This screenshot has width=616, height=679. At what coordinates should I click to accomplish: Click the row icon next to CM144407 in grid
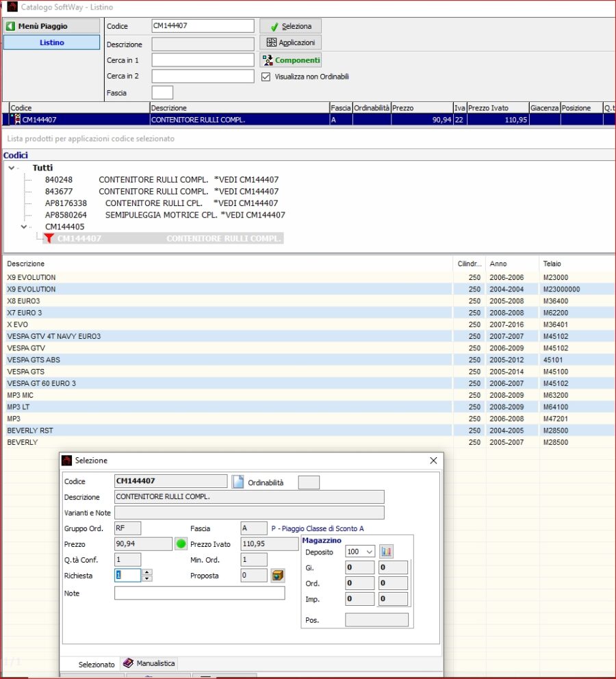pos(16,120)
